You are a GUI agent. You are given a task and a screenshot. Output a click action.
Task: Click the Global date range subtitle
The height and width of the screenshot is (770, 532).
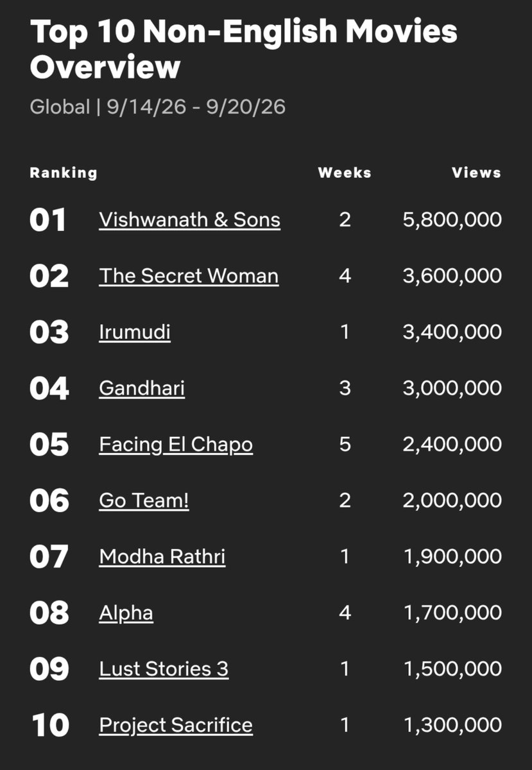pyautogui.click(x=158, y=107)
